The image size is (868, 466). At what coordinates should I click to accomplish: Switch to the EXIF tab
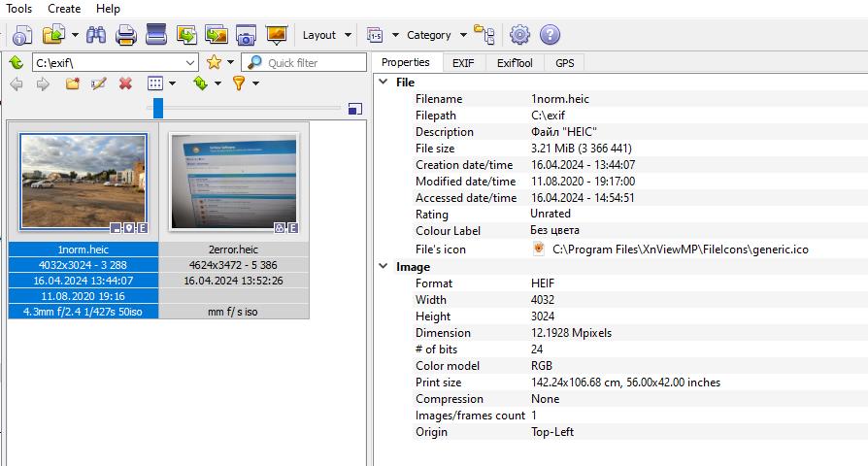coord(464,63)
